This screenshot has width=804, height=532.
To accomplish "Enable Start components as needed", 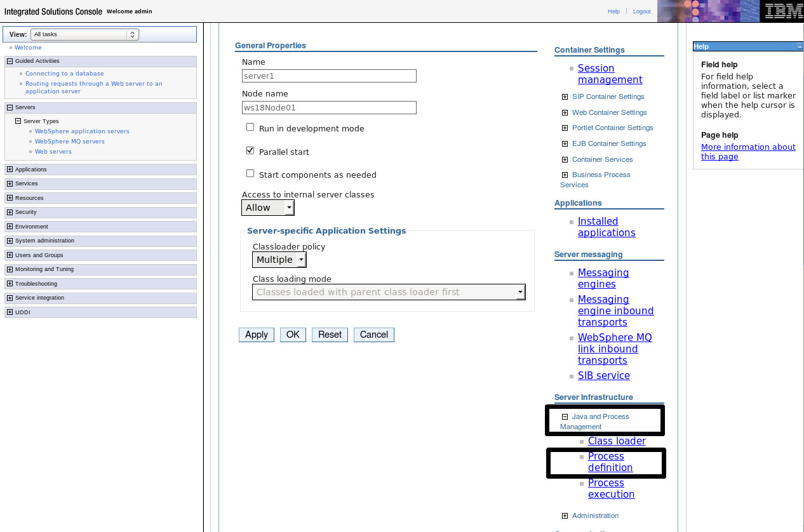I will click(x=250, y=173).
